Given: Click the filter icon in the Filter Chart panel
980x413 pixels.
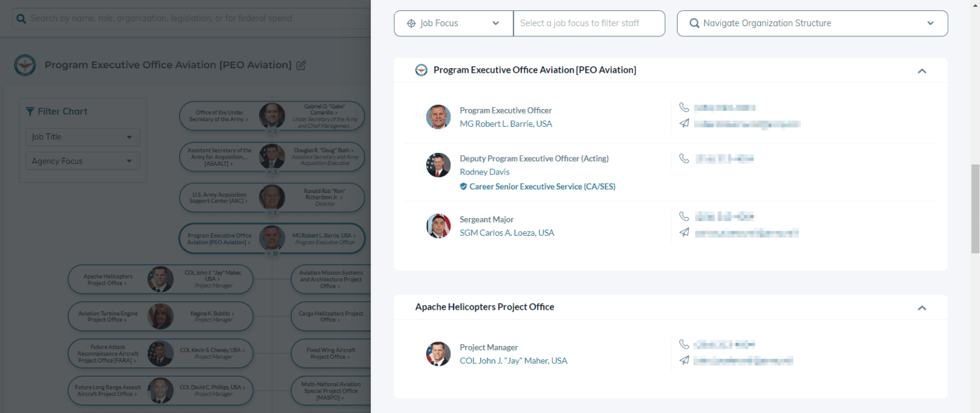Looking at the screenshot, I should pos(30,111).
